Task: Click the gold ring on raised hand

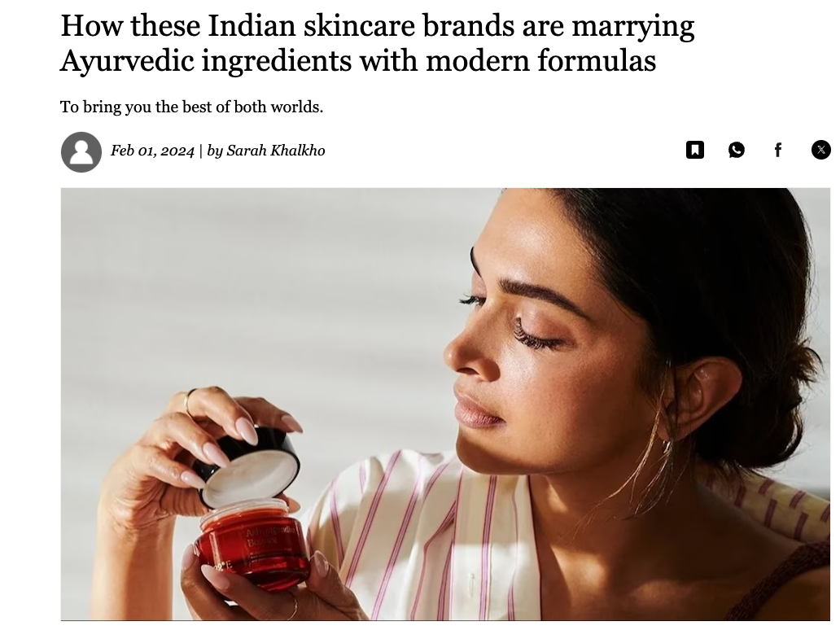Action: pyautogui.click(x=189, y=401)
